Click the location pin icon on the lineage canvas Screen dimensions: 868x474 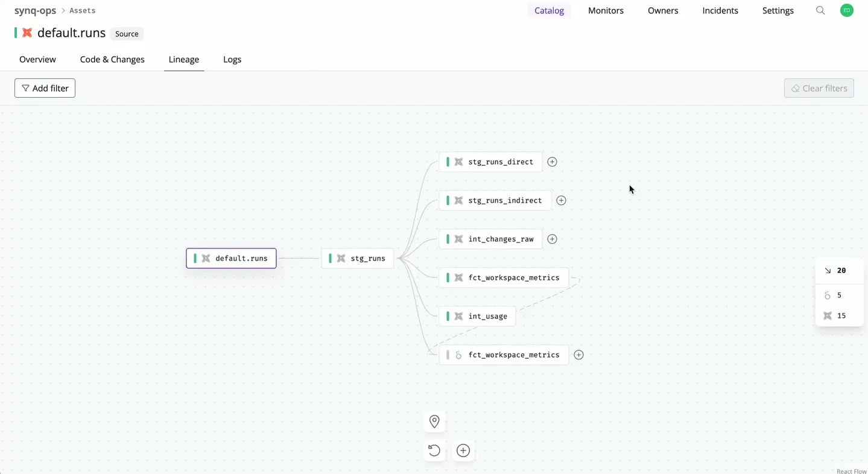click(434, 421)
